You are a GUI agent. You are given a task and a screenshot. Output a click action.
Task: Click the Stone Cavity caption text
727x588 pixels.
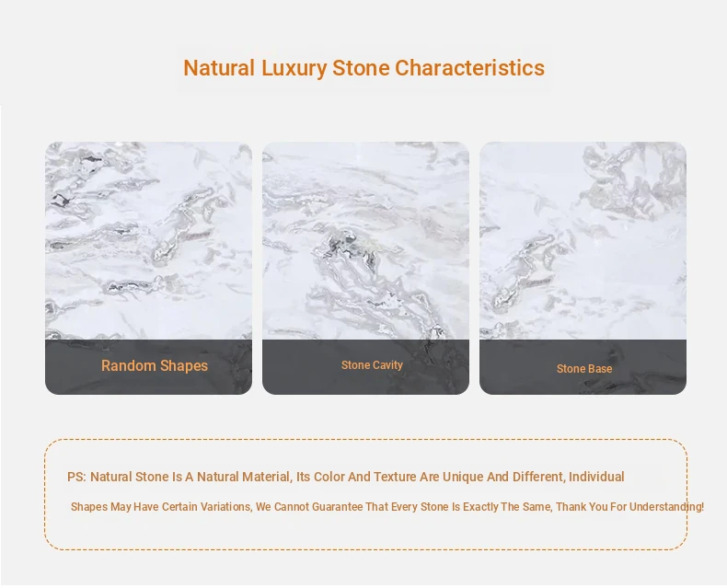(x=372, y=365)
